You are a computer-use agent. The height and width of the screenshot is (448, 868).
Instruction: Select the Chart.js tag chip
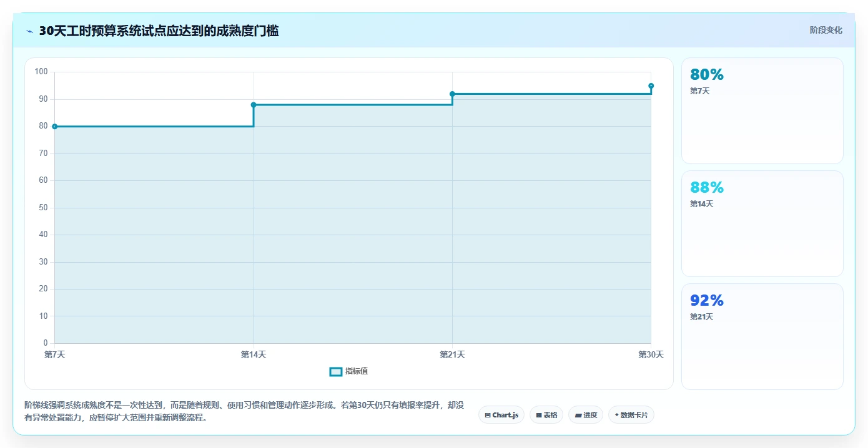click(x=501, y=415)
